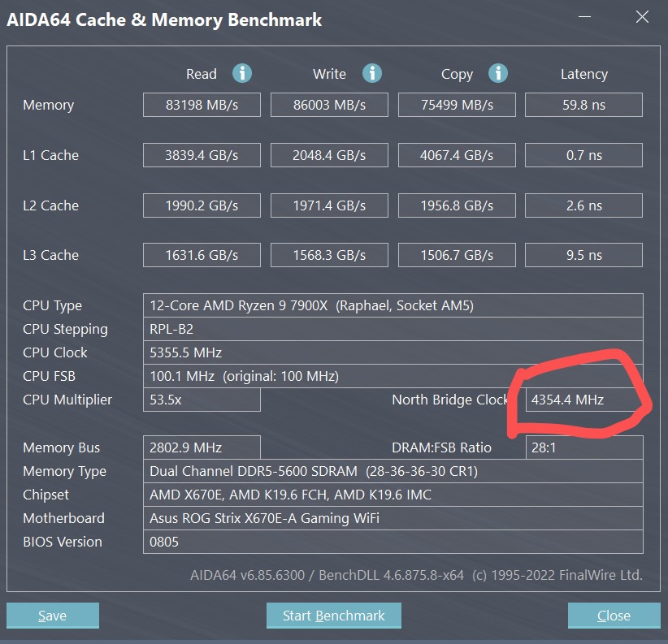
Task: Click the Copy column header
Action: tap(457, 75)
